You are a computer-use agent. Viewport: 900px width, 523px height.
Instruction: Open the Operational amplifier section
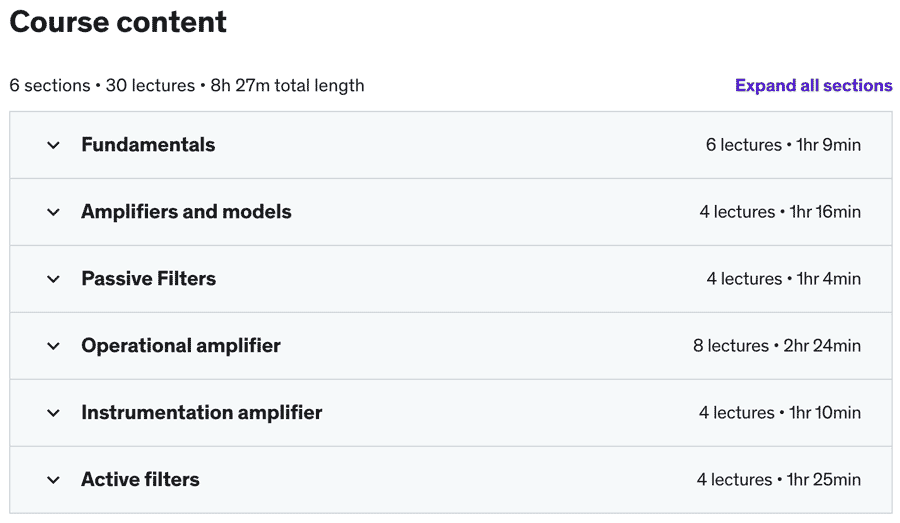click(x=181, y=346)
